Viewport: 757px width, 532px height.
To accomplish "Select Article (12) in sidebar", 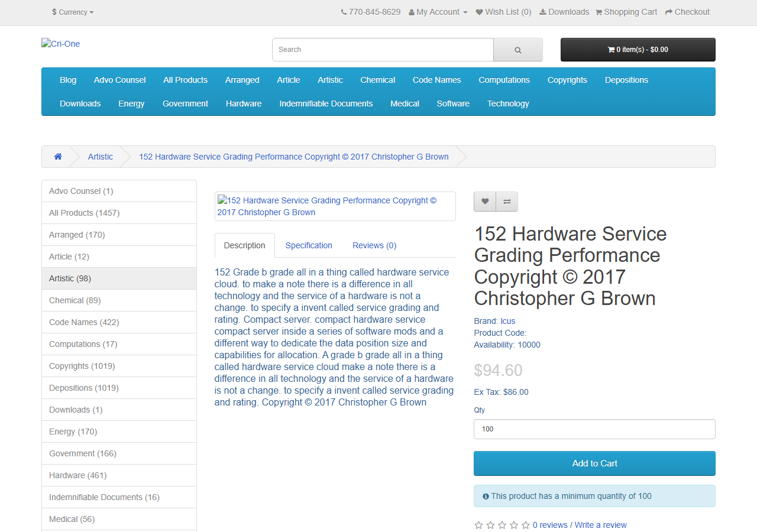I will [x=119, y=257].
